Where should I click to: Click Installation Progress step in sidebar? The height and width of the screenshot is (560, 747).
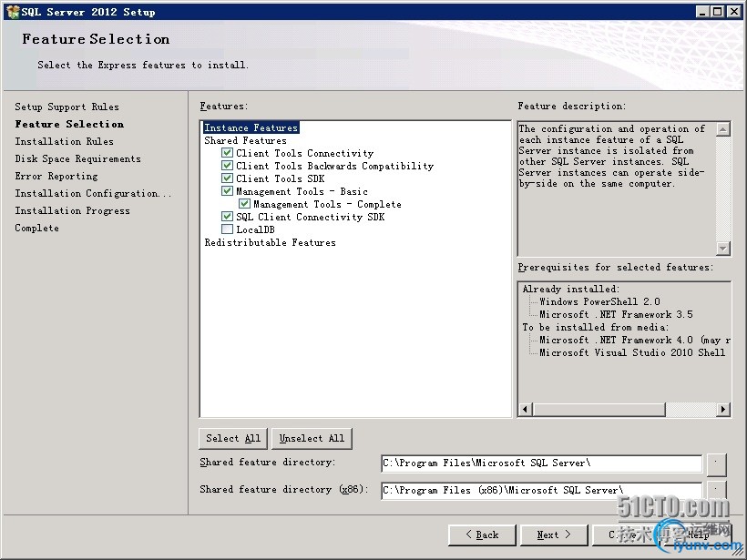72,210
